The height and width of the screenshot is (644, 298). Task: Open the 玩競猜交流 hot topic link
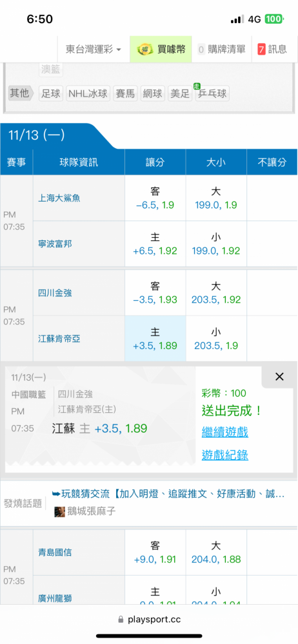(x=168, y=494)
